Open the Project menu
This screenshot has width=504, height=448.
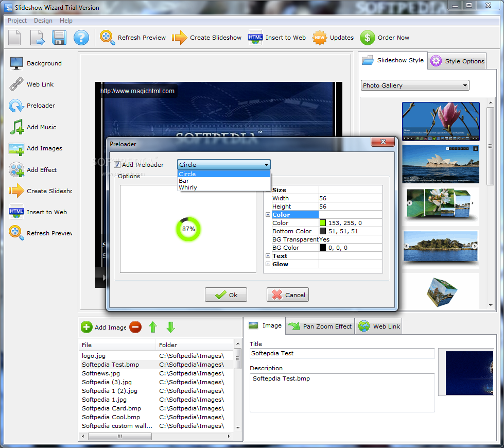(17, 21)
